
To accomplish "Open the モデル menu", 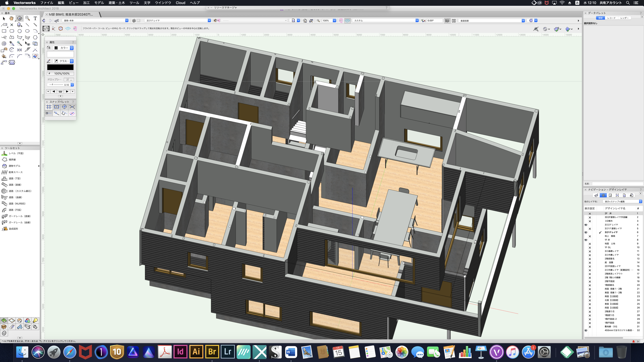I will pyautogui.click(x=99, y=3).
